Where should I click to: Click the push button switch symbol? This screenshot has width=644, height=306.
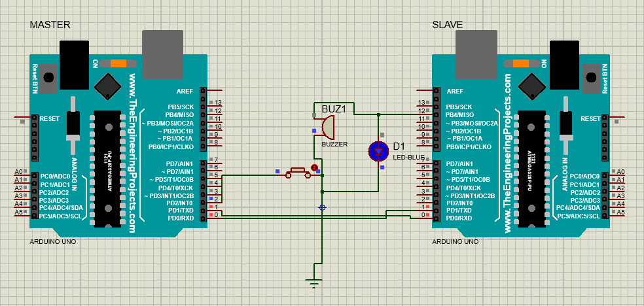(x=298, y=173)
